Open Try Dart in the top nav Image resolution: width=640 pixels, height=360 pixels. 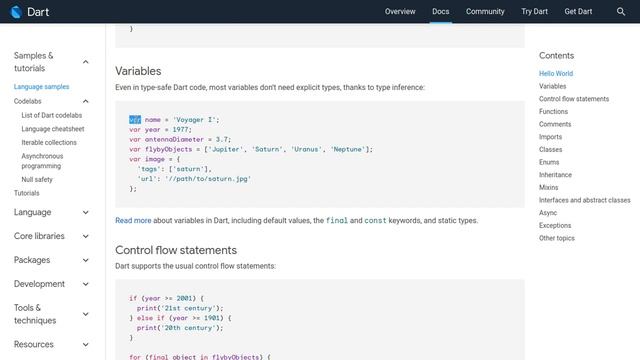tap(534, 11)
